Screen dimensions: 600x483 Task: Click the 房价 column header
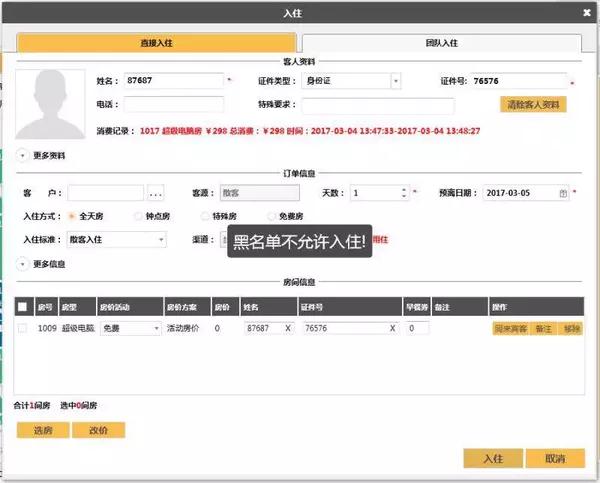point(225,307)
